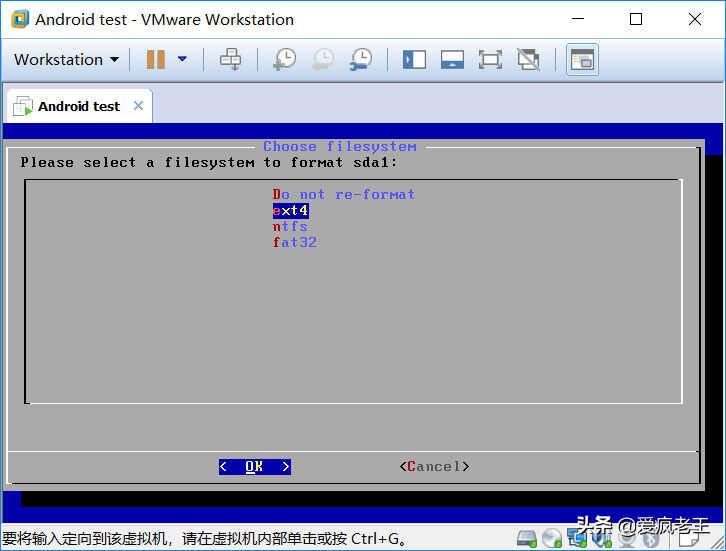The height and width of the screenshot is (551, 726).
Task: Toggle the library sidebar view
Action: (x=414, y=60)
